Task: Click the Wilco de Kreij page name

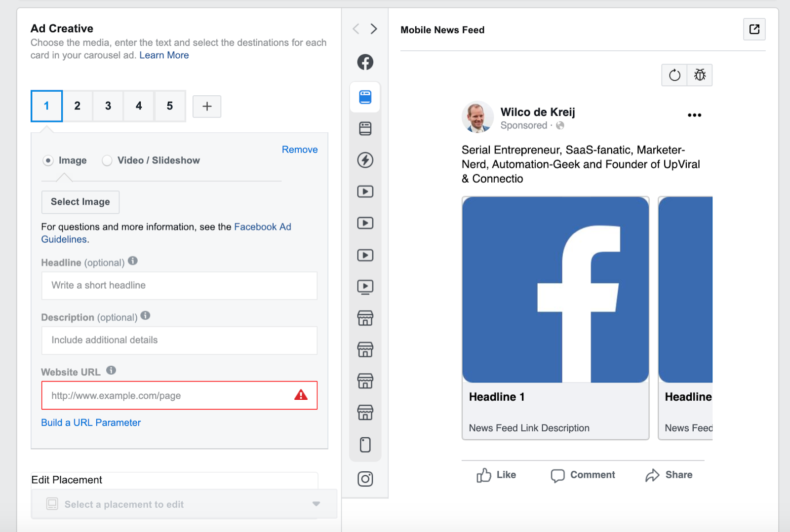Action: pos(538,112)
